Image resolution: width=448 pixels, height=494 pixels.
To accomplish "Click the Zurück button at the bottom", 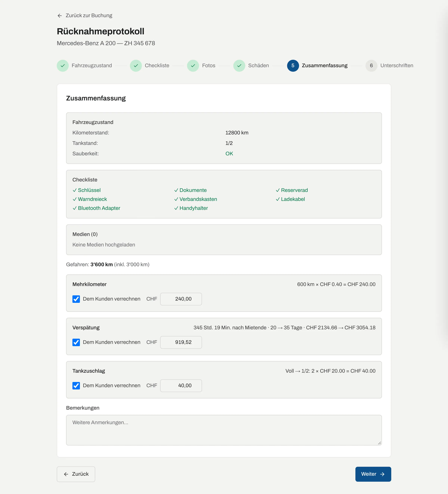I will tap(76, 474).
